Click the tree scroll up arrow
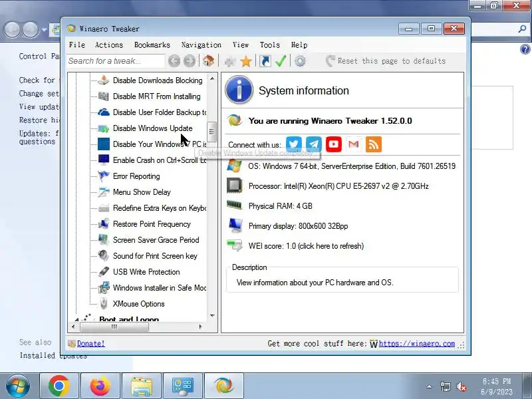Screen dimensions: 532x399 tap(212, 78)
